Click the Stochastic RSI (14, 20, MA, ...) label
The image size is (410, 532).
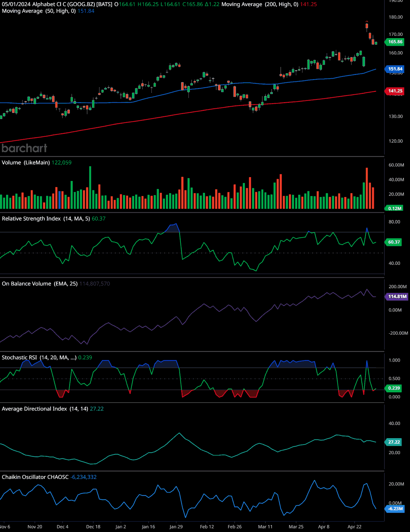click(39, 357)
